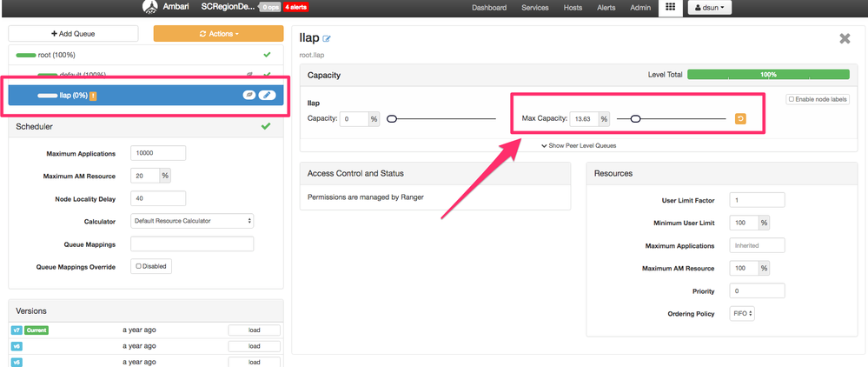Click the 0 ops badge
Image resolution: width=868 pixels, height=367 pixels.
tap(270, 8)
